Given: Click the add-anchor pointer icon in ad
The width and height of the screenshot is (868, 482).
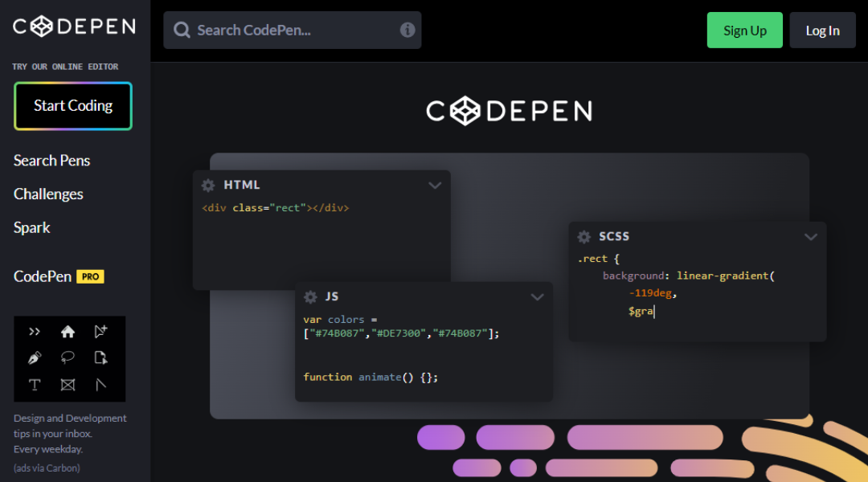Looking at the screenshot, I should [x=100, y=332].
